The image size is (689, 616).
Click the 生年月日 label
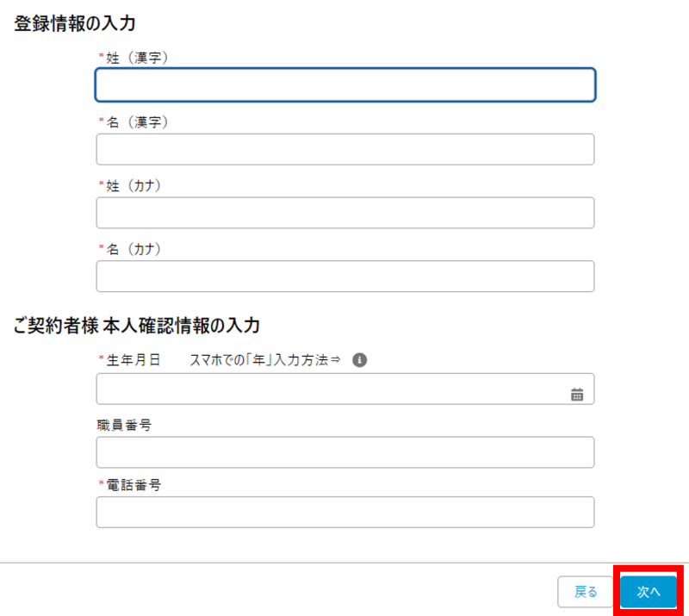[133, 360]
